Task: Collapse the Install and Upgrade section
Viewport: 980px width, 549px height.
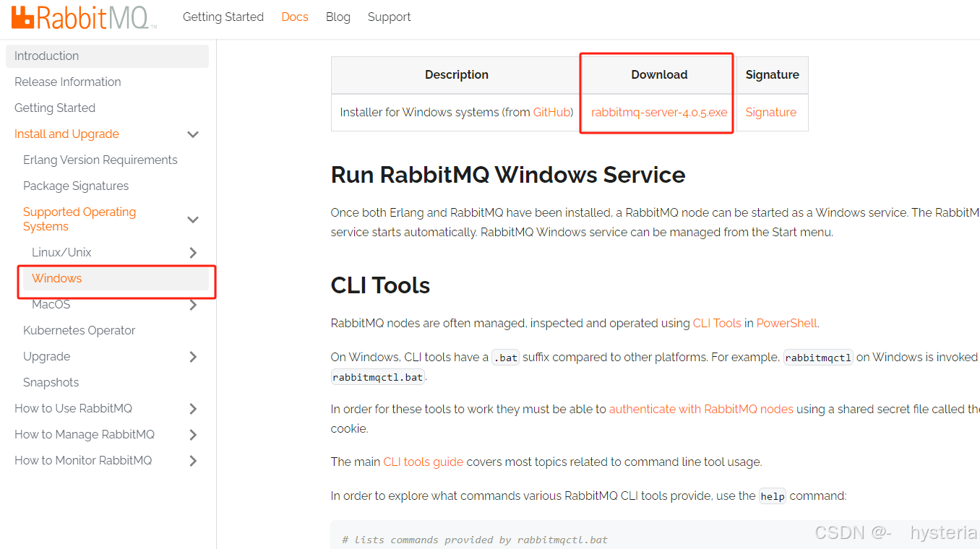Action: pyautogui.click(x=193, y=134)
